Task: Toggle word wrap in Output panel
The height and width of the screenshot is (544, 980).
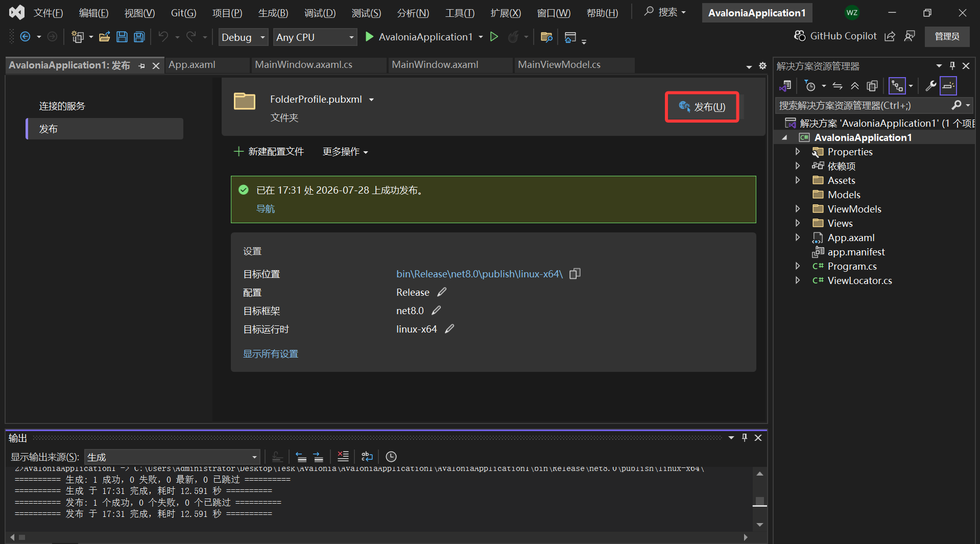Action: click(367, 457)
